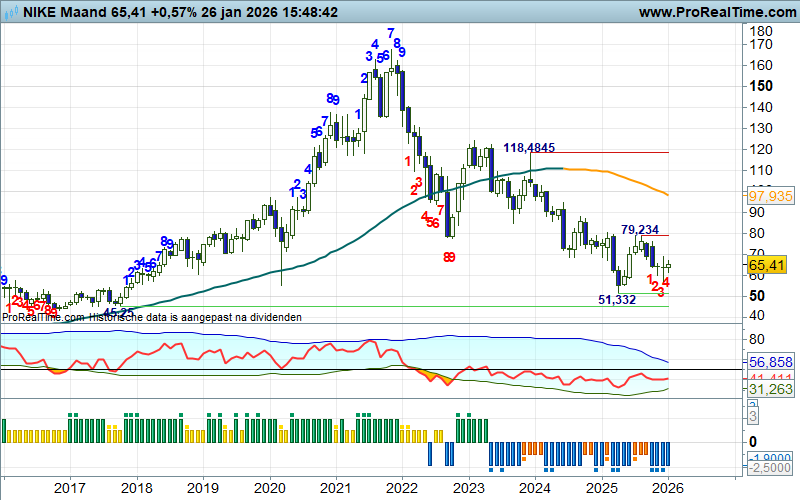The height and width of the screenshot is (500, 800).
Task: Click the orange 97,935 moving average value
Action: click(768, 196)
